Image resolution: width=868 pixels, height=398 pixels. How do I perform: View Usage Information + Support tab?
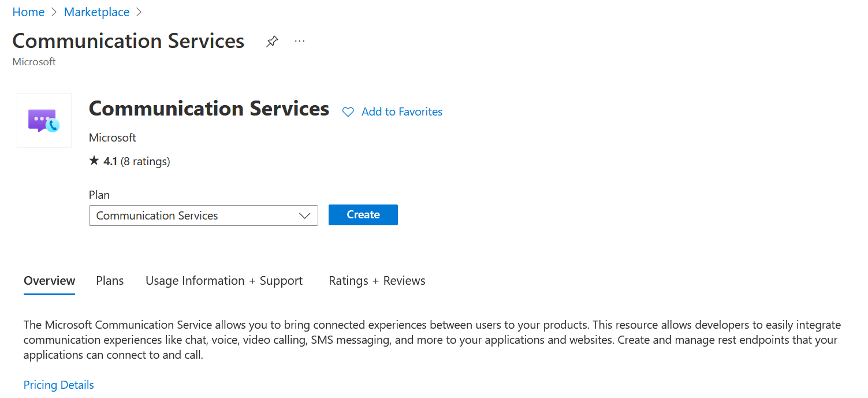pyautogui.click(x=224, y=280)
